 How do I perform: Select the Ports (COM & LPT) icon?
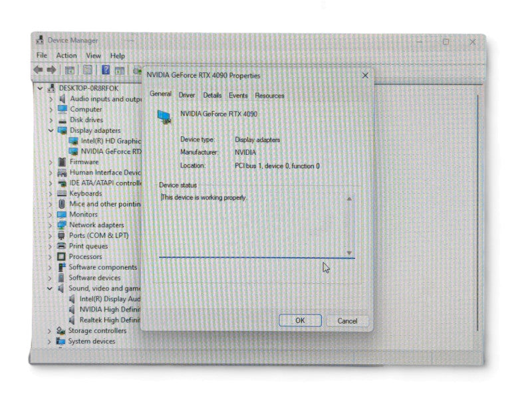[61, 236]
